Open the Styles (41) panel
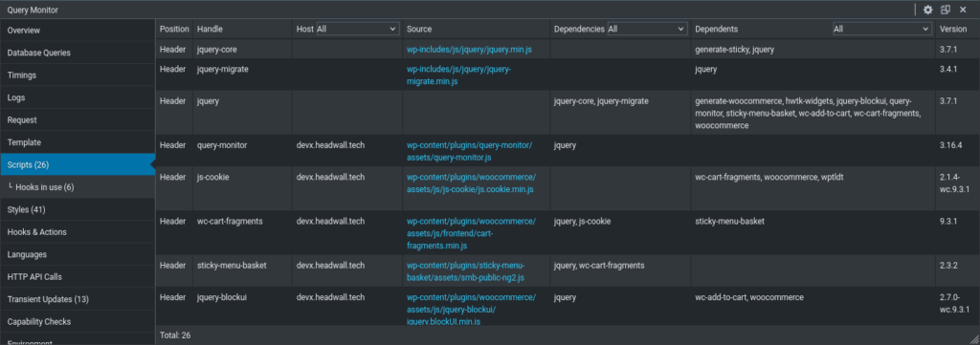The height and width of the screenshot is (345, 980). pos(78,209)
